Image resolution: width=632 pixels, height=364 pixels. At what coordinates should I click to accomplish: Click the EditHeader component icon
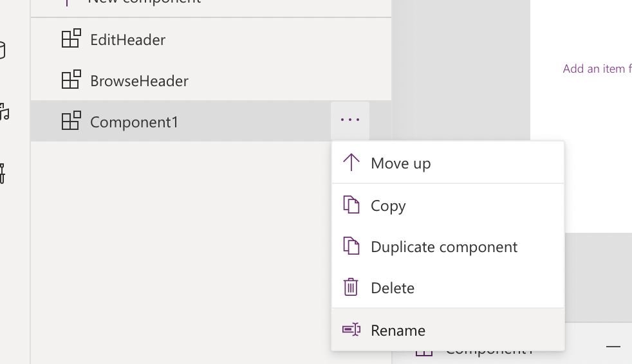[71, 39]
